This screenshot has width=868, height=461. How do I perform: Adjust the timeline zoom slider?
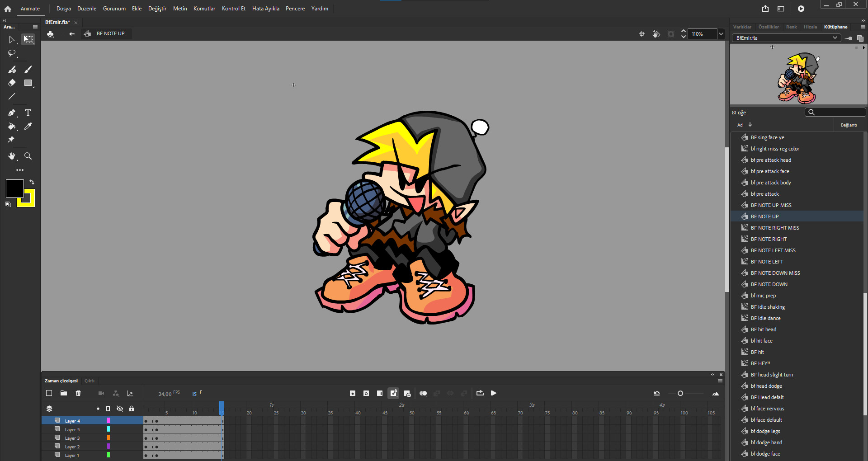click(680, 394)
